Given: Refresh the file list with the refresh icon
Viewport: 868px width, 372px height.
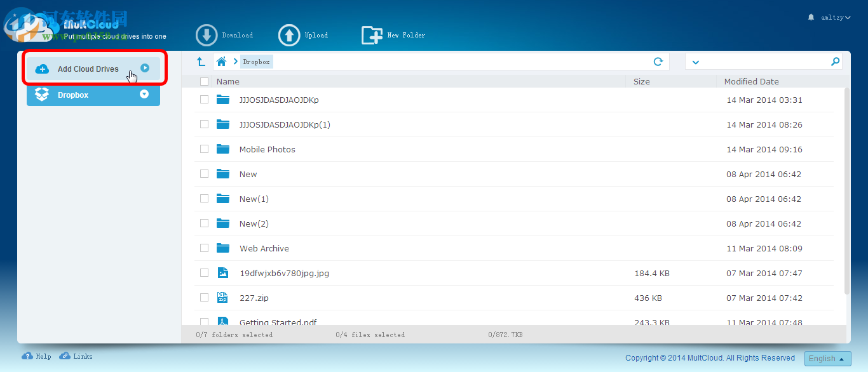Looking at the screenshot, I should [660, 61].
